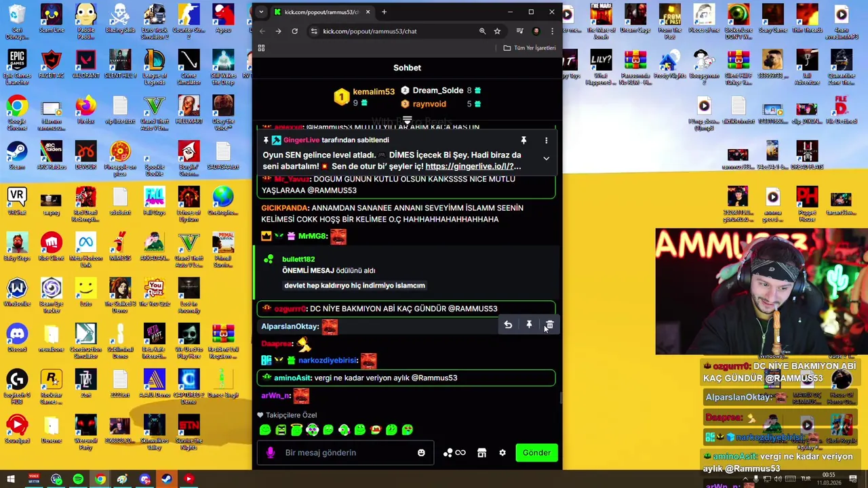The image size is (868, 488).
Task: Open Chrome apps grid shortcut
Action: 261,48
